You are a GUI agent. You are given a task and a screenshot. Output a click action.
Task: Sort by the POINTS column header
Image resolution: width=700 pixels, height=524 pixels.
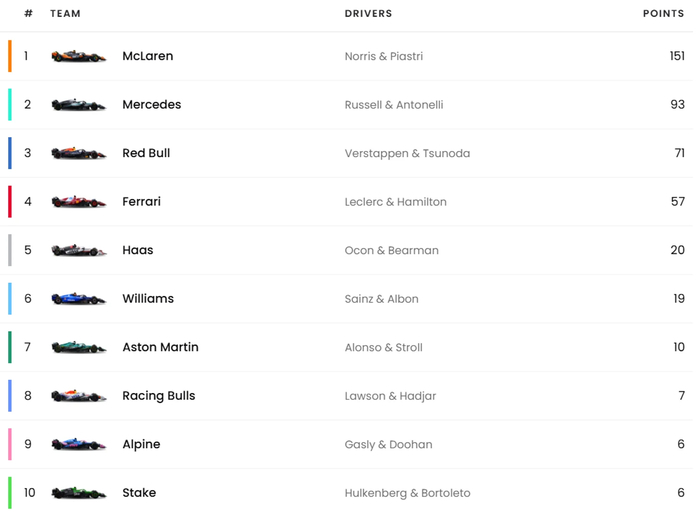663,14
